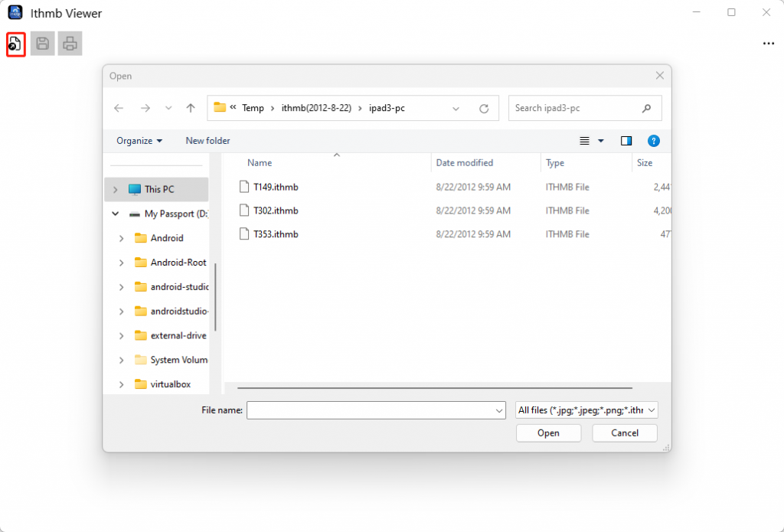The height and width of the screenshot is (532, 784).
Task: Click the horizontal scrollbar under file list
Action: 435,387
